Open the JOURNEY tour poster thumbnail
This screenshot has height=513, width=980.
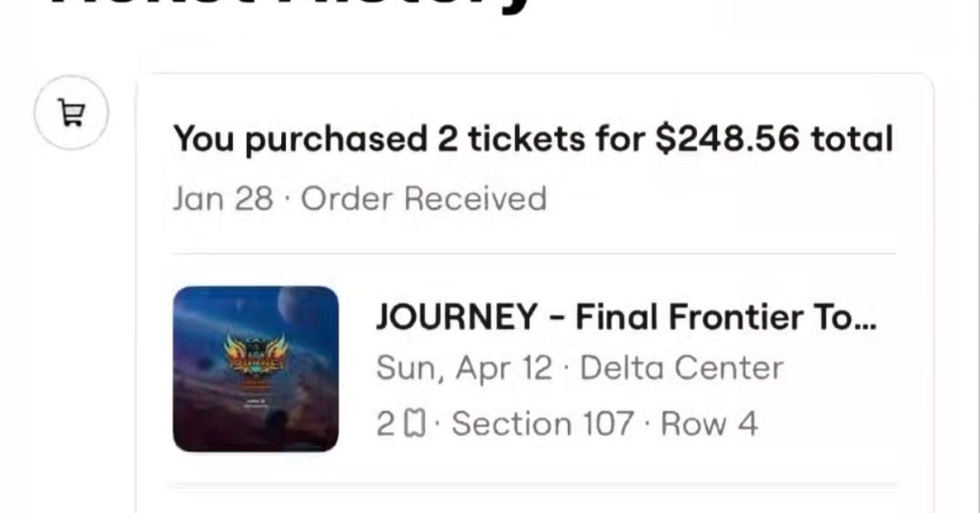(x=256, y=368)
